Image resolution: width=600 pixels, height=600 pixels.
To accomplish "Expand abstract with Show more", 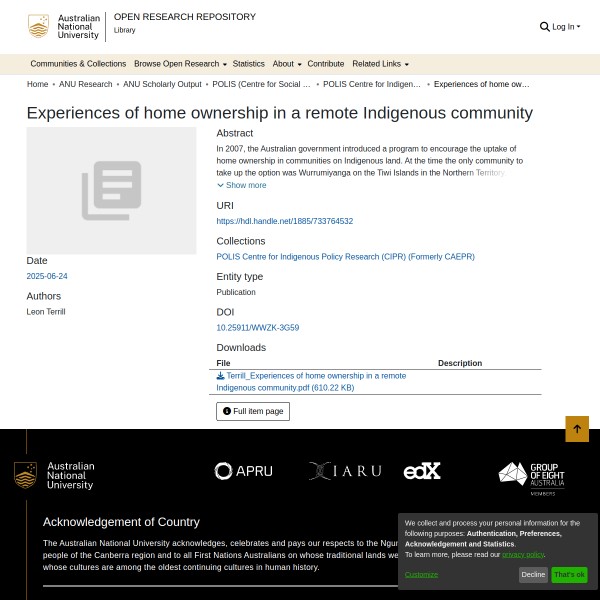I will click(x=242, y=185).
